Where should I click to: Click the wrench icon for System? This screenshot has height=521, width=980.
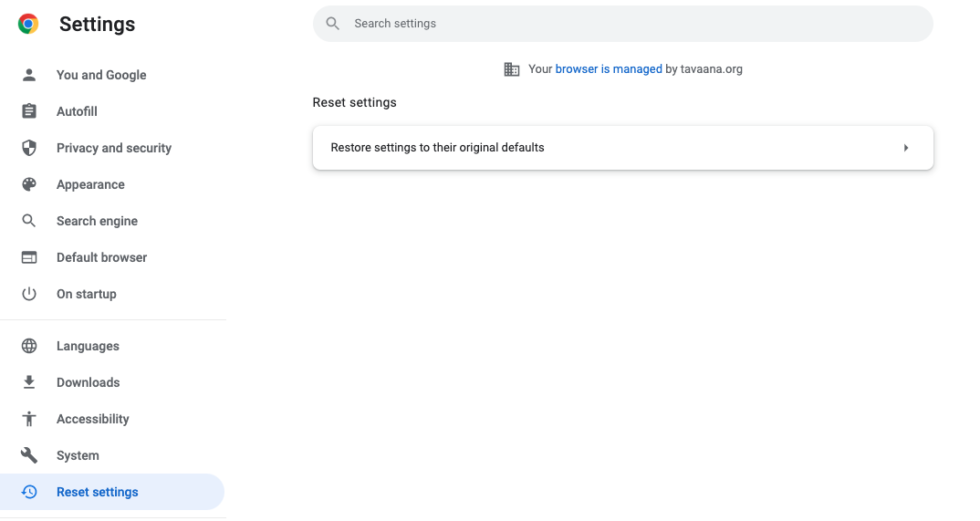(29, 455)
